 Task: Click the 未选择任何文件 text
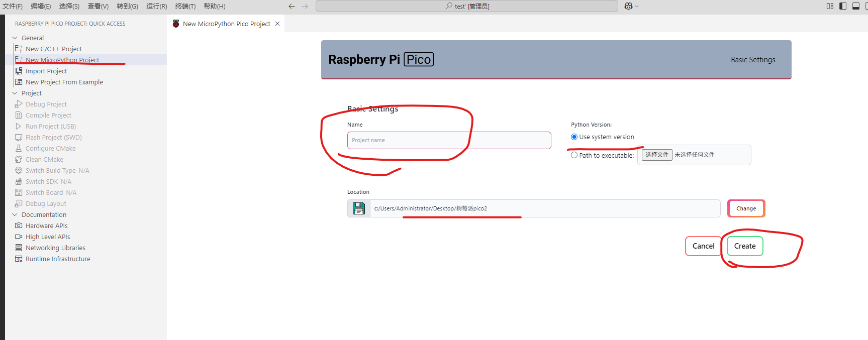pyautogui.click(x=694, y=155)
